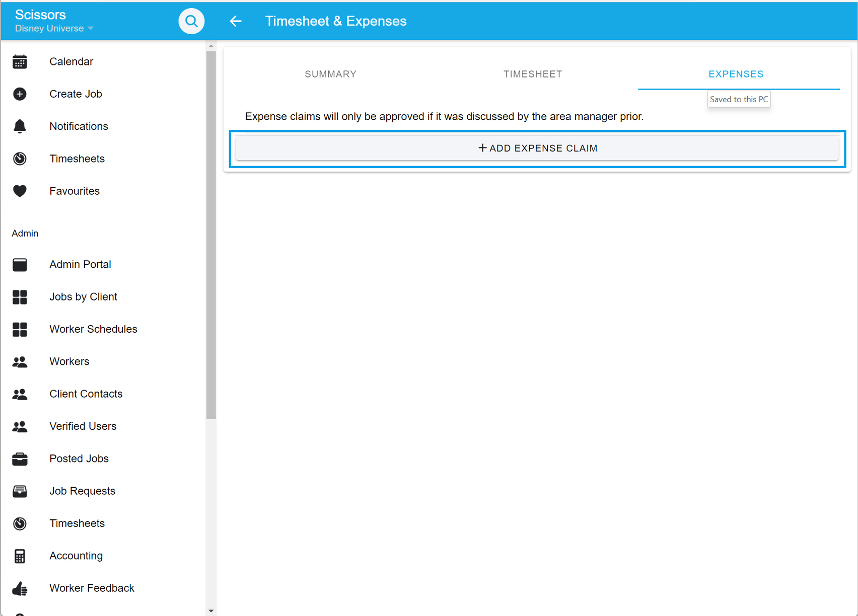Click the sidebar scroll down arrow
This screenshot has height=616, width=858.
211,611
